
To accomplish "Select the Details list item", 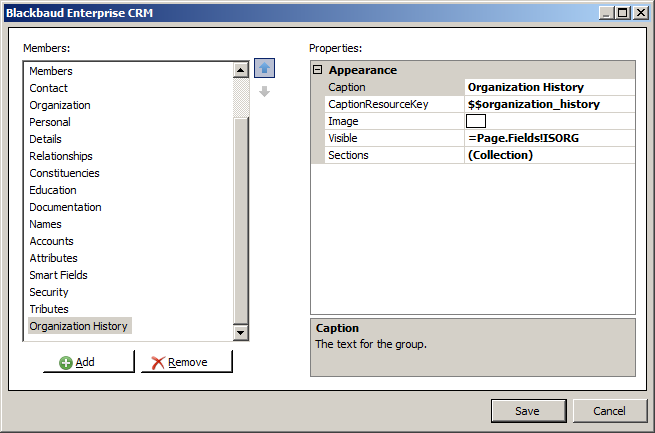I will (45, 139).
